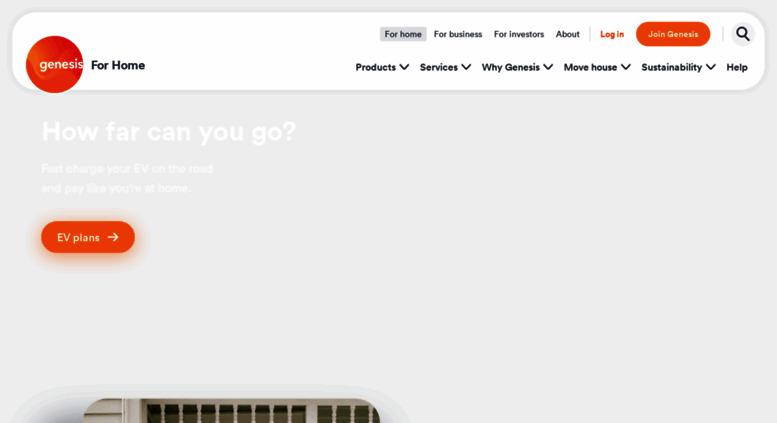Open the search magnifier icon

pyautogui.click(x=742, y=34)
